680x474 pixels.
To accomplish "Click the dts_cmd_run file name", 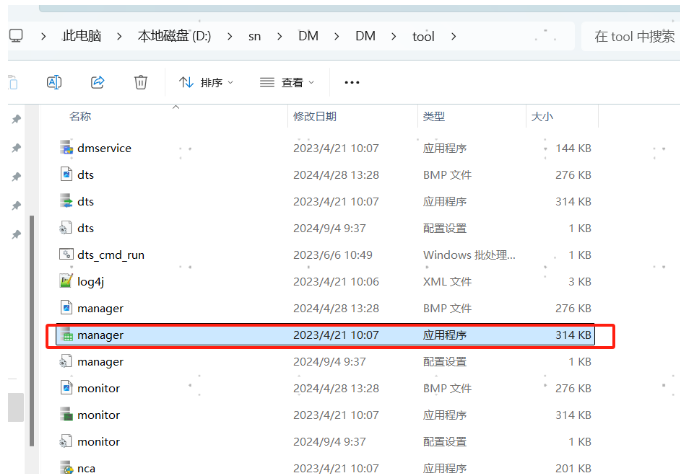I will coord(111,255).
